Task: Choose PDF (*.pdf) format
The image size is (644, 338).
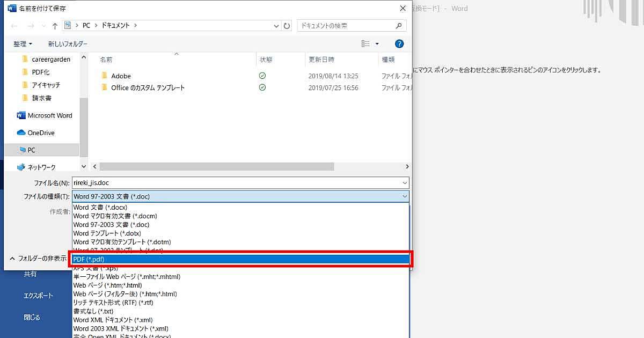Action: pyautogui.click(x=240, y=260)
